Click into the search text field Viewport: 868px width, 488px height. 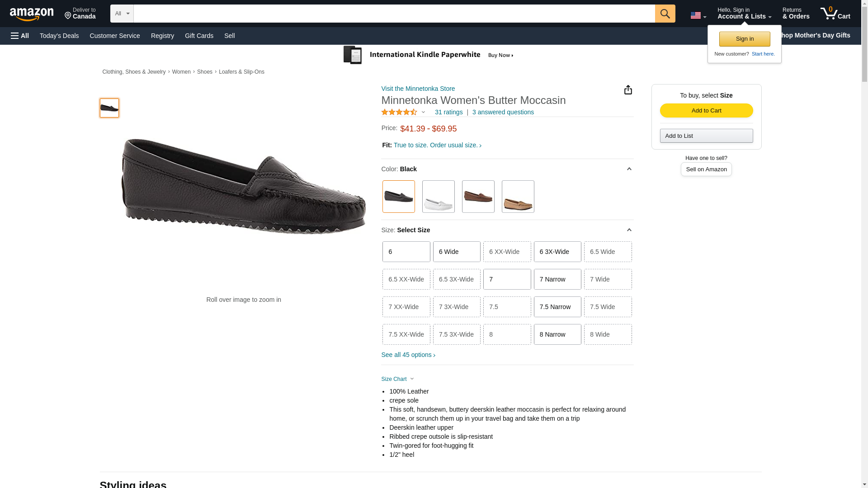393,14
